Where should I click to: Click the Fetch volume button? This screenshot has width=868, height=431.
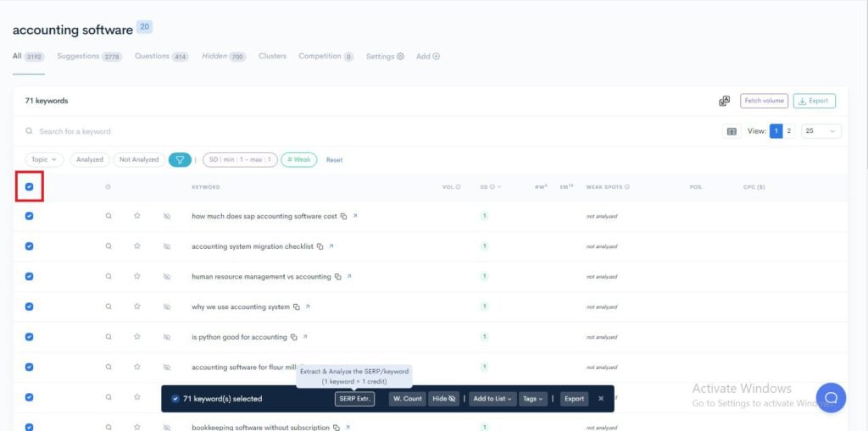[x=764, y=101]
